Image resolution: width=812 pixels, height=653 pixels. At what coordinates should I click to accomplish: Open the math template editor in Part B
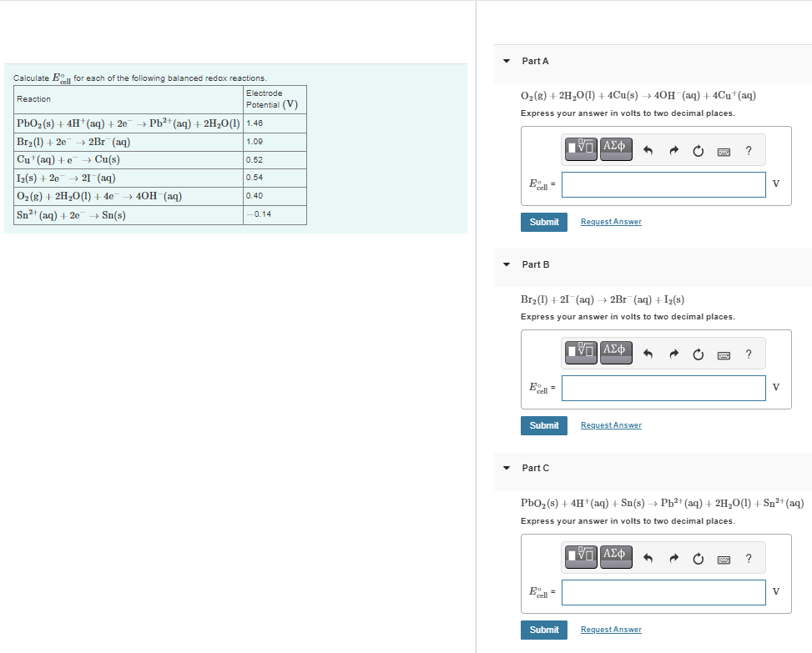click(580, 352)
